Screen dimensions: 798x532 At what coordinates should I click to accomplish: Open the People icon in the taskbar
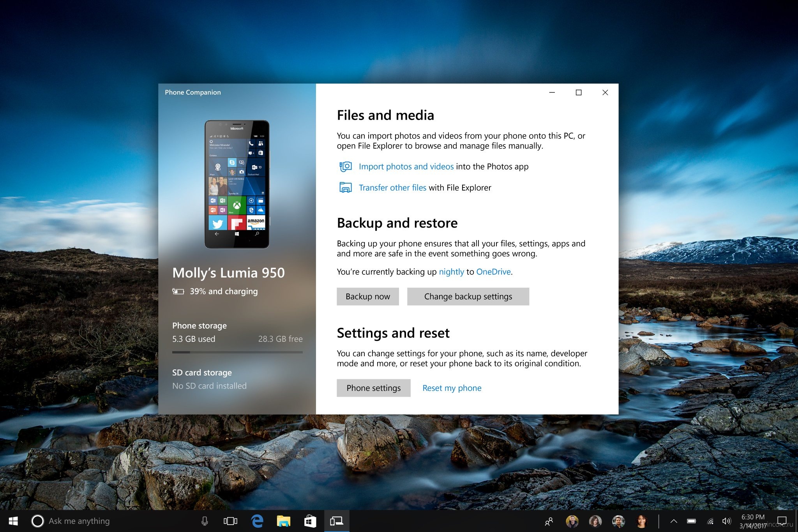[549, 521]
